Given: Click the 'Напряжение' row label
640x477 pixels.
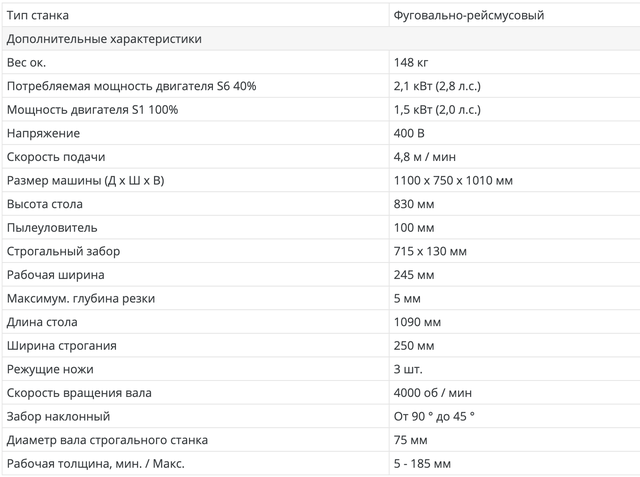Looking at the screenshot, I should (x=43, y=133).
